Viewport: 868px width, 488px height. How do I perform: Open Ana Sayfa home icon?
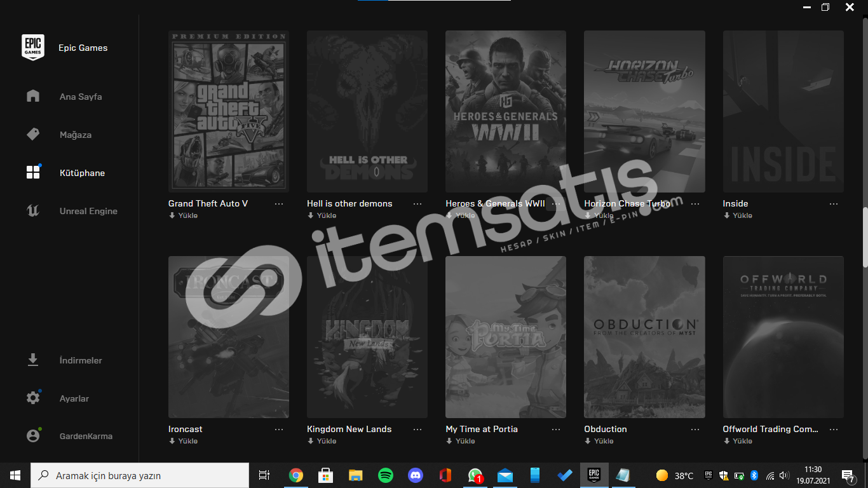(x=33, y=96)
